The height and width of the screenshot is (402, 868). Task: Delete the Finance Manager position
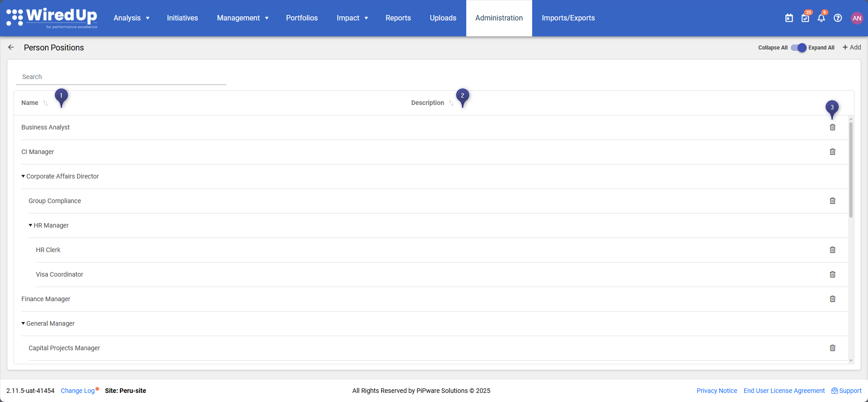pyautogui.click(x=833, y=299)
